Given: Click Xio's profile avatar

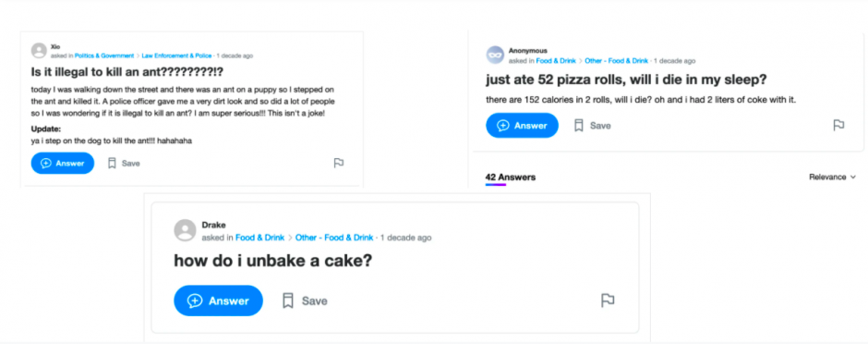Looking at the screenshot, I should [40, 51].
